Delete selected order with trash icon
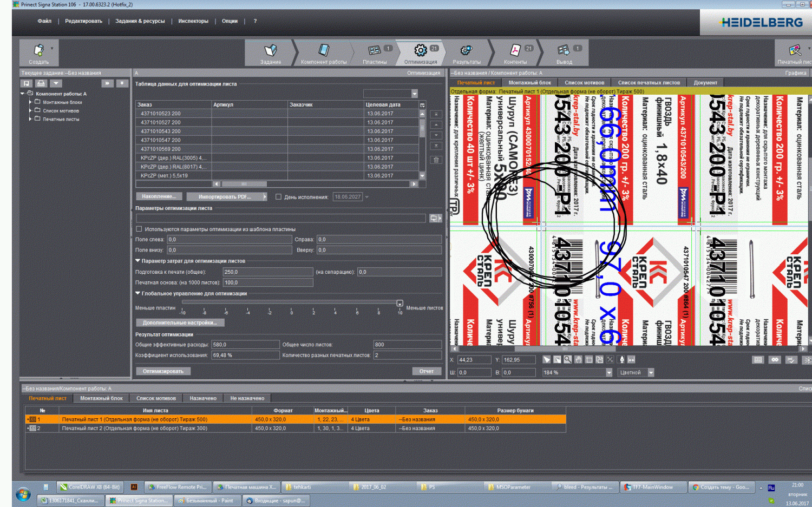812x507 pixels. [x=436, y=160]
